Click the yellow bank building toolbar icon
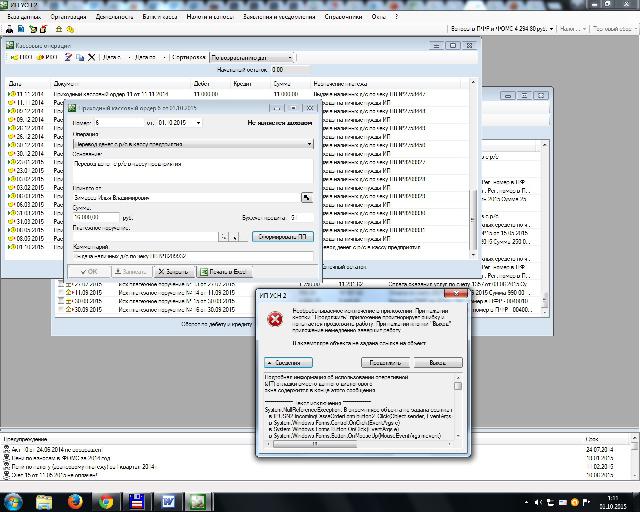The width and height of the screenshot is (640, 512). [x=59, y=29]
